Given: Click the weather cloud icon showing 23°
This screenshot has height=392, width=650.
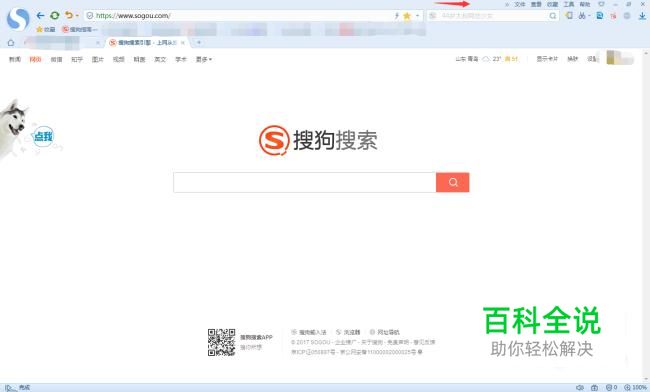Looking at the screenshot, I should [x=486, y=59].
